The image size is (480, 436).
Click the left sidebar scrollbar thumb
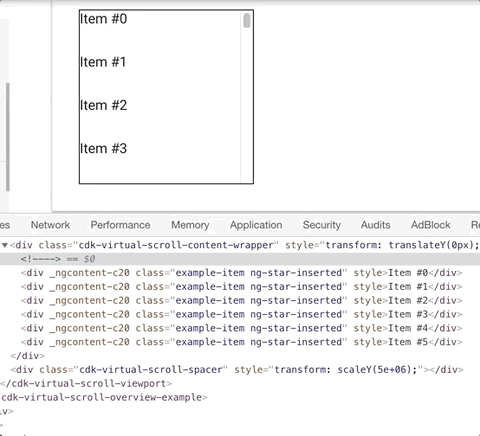8,137
